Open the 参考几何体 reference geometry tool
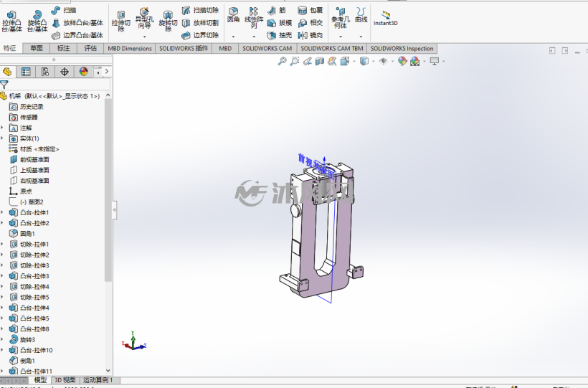This screenshot has width=588, height=388. [341, 17]
